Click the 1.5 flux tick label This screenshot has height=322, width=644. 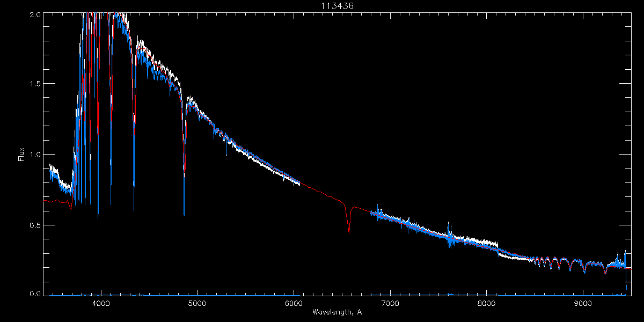tap(35, 84)
